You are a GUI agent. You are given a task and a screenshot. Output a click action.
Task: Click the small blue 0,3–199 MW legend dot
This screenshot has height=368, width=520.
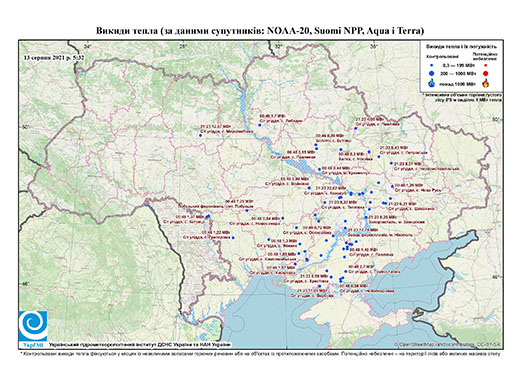(431, 66)
